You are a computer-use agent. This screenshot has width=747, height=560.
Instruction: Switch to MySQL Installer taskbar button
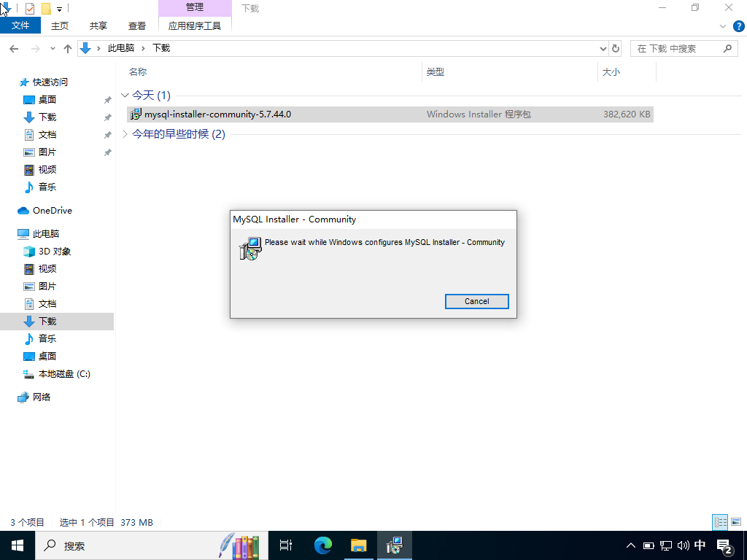(395, 545)
